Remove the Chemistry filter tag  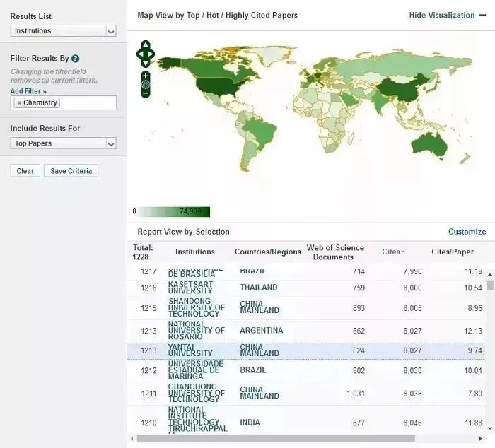[19, 103]
